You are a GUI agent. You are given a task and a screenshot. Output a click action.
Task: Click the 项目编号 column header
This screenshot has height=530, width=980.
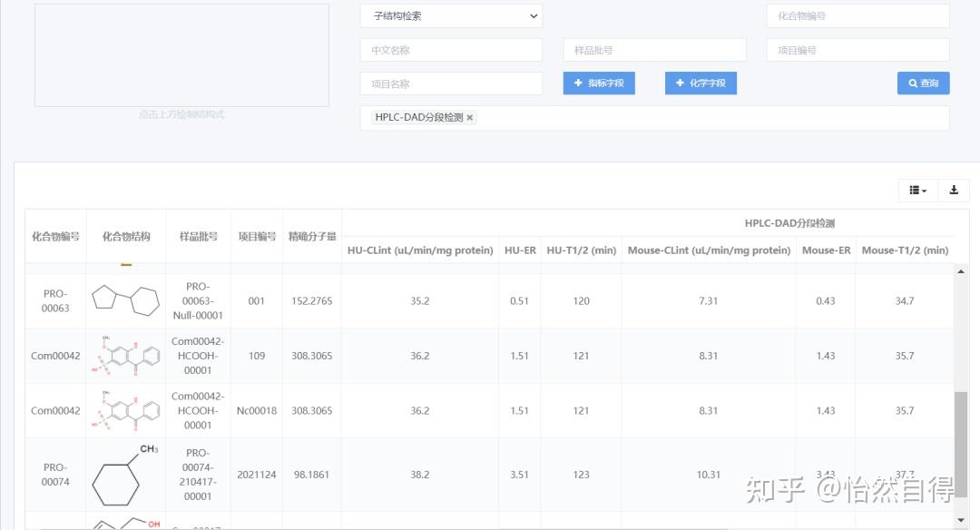coord(257,236)
